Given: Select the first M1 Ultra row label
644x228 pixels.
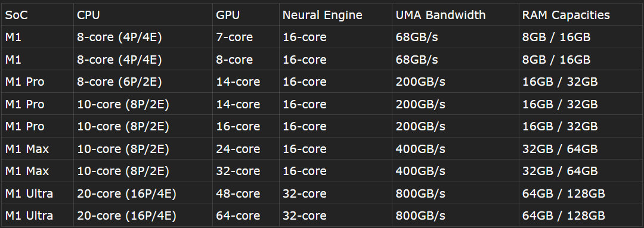Looking at the screenshot, I should (29, 193).
